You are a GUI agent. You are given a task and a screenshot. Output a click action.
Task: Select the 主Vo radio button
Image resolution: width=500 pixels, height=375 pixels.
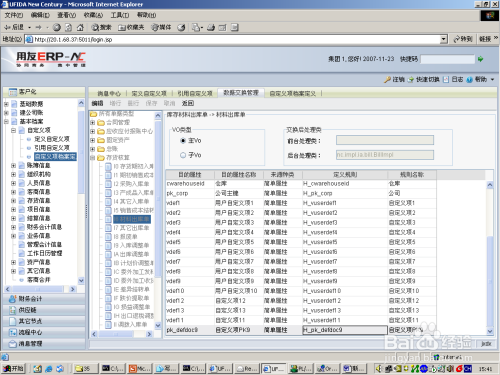click(x=183, y=141)
